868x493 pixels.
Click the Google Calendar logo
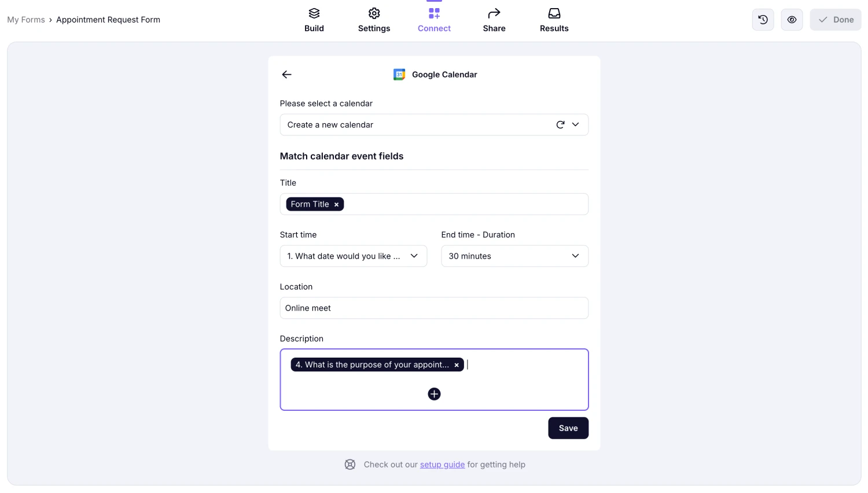point(399,74)
